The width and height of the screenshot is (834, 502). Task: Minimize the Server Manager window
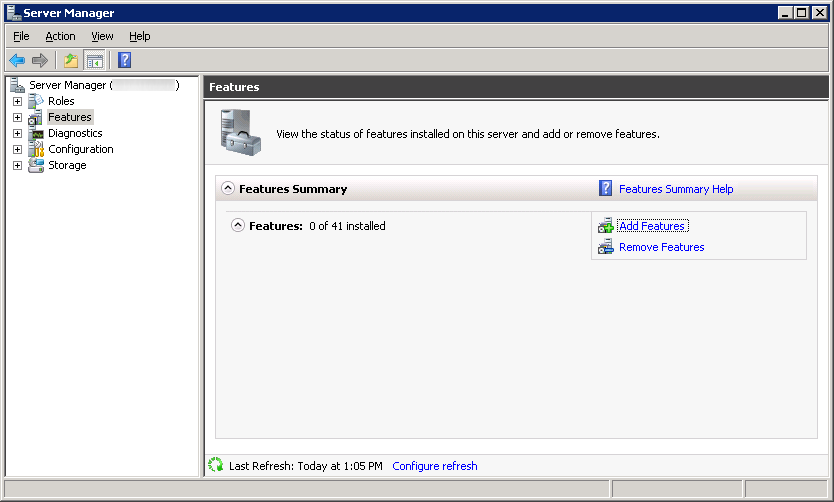pyautogui.click(x=785, y=13)
